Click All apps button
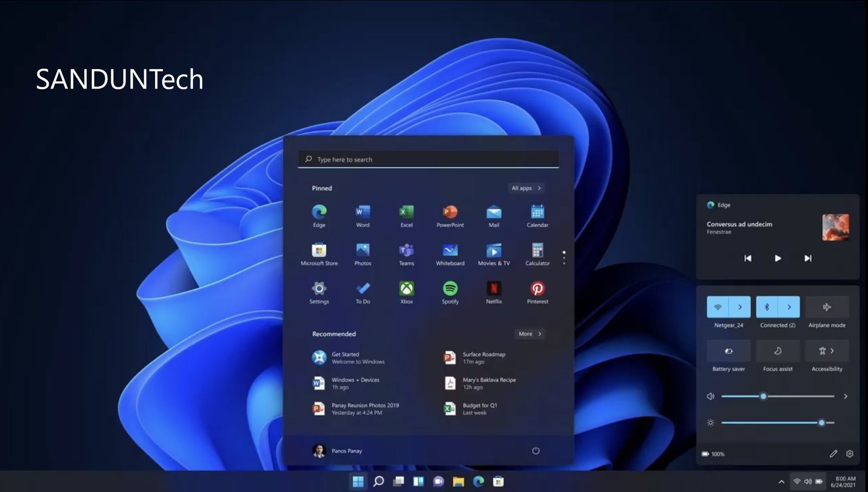Screen dimensions: 868x492 (526, 188)
